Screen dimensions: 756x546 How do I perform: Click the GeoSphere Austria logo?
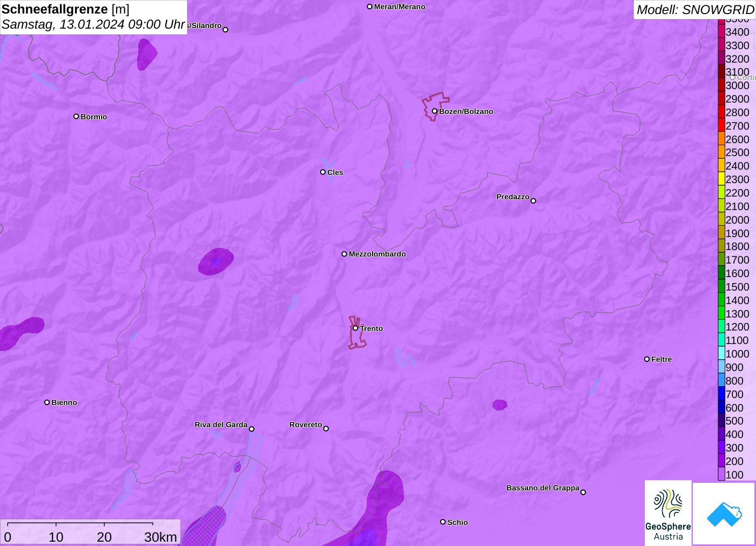(x=668, y=513)
